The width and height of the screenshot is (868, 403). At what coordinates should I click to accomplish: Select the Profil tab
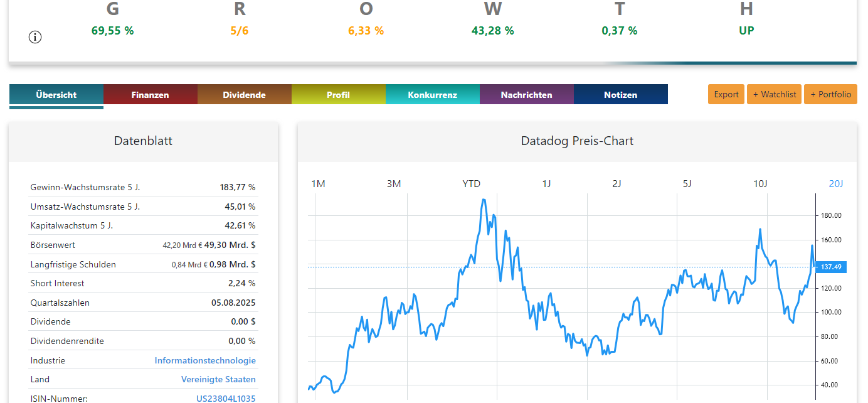(x=339, y=95)
